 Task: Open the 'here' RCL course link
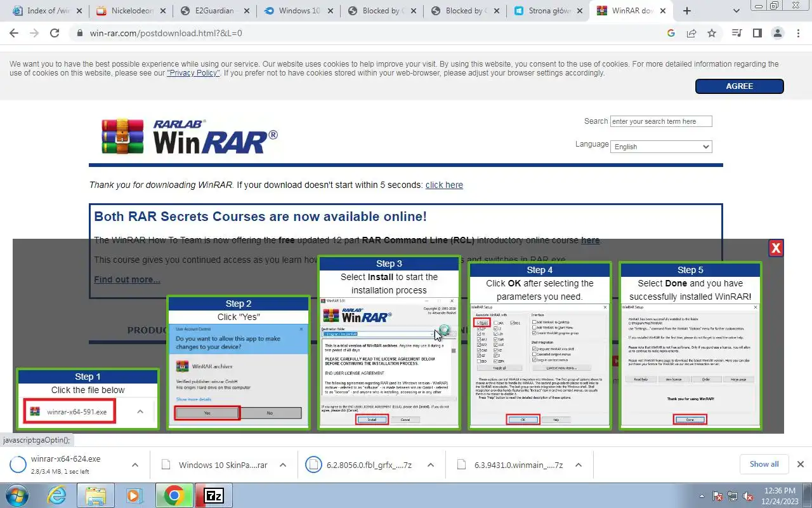[x=590, y=240]
